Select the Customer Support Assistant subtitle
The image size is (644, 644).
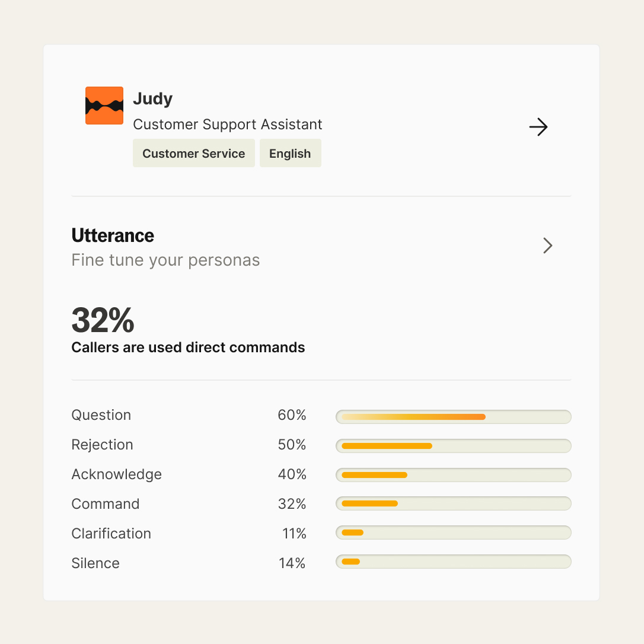click(x=228, y=125)
